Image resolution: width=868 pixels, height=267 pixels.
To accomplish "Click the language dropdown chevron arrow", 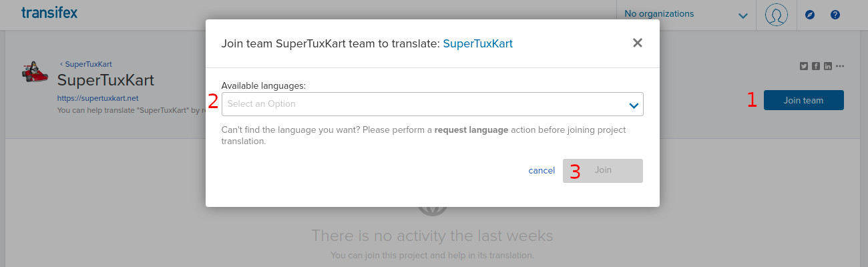I will (x=634, y=105).
